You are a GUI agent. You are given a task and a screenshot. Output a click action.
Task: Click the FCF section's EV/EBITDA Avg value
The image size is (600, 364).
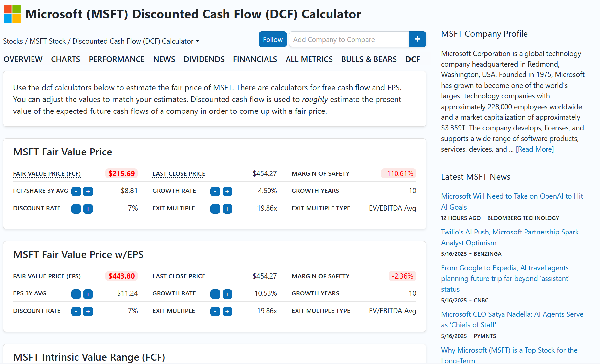(x=393, y=208)
